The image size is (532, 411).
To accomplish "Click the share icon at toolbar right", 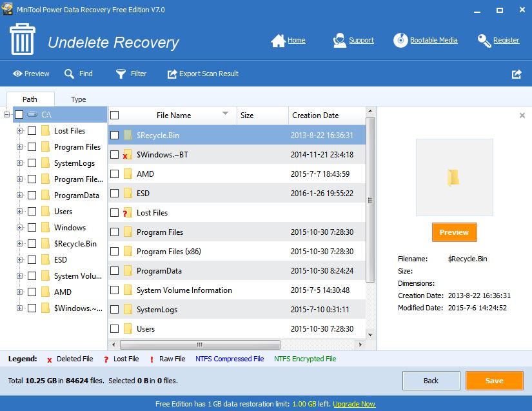I will pos(517,74).
